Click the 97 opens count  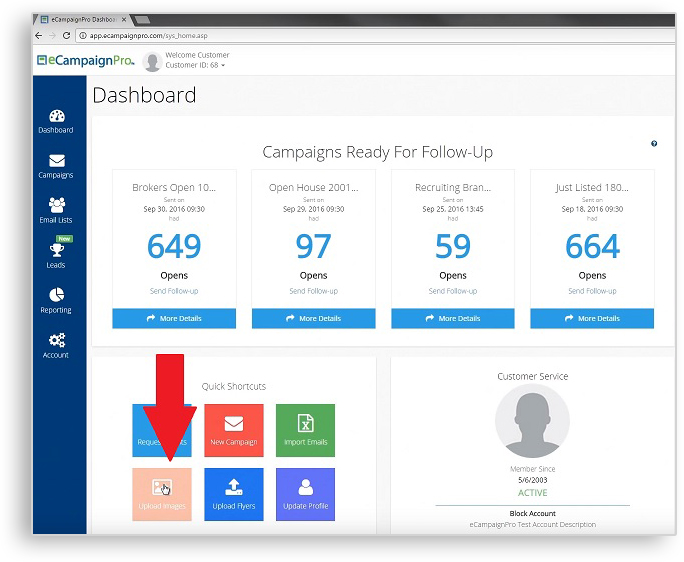tap(314, 246)
